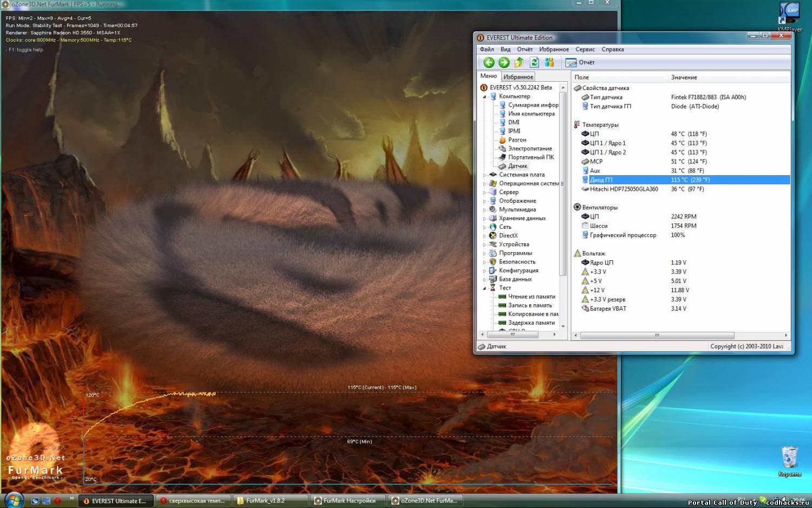Collapse the Компьютер tree node

(484, 97)
